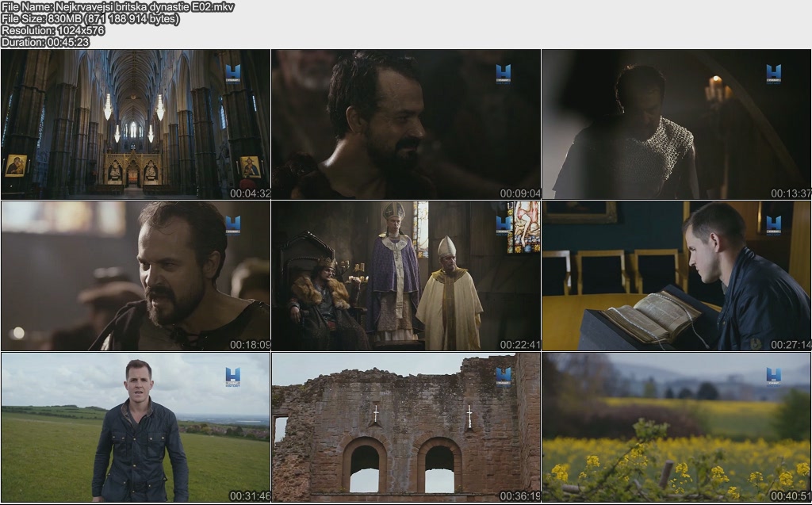Image resolution: width=812 pixels, height=505 pixels.
Task: Click the History logo on the book-reading thumbnail
Action: [x=773, y=225]
